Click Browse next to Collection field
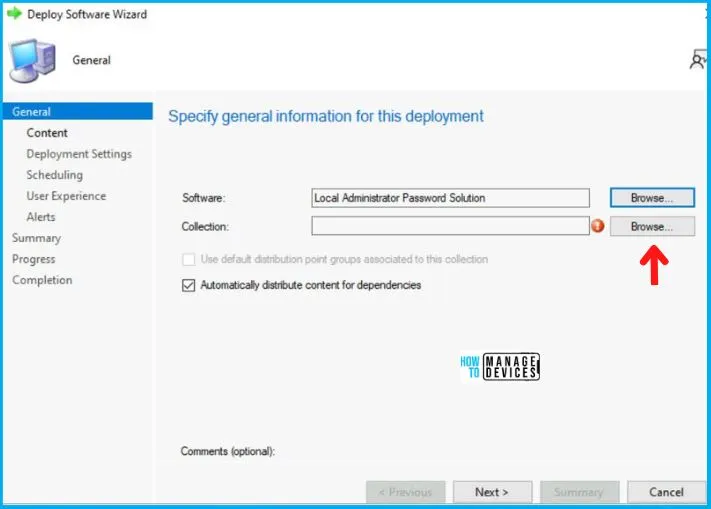The image size is (711, 509). [651, 227]
